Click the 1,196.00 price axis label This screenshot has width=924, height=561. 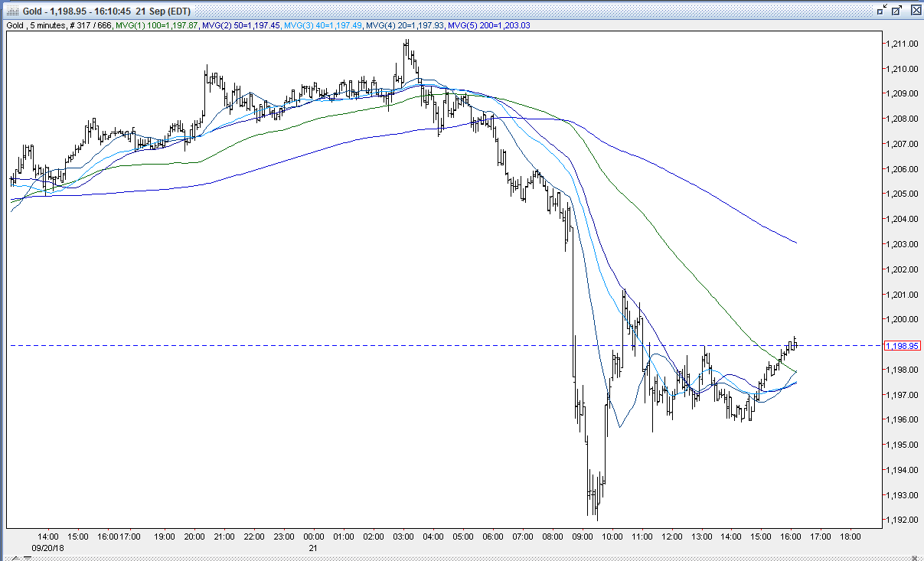(x=902, y=419)
